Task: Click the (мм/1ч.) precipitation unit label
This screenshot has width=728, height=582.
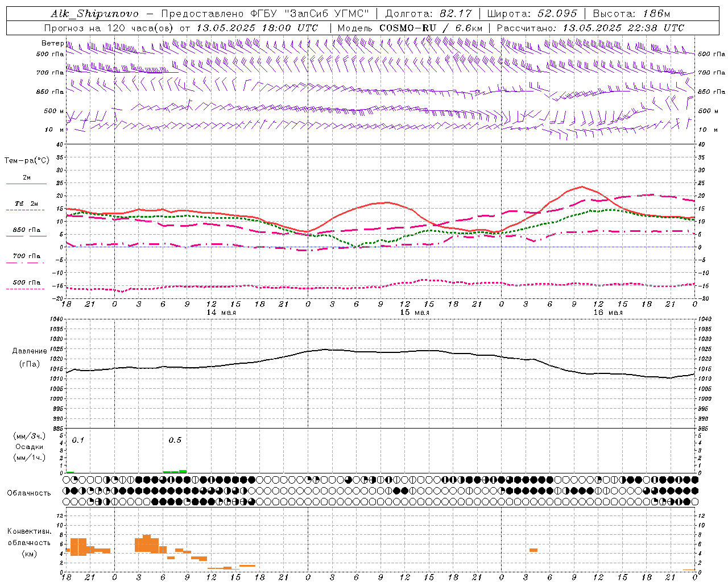Action: click(x=30, y=458)
